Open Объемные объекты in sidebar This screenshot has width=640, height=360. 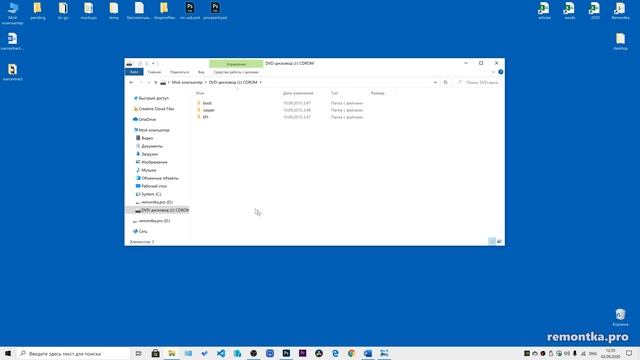(157, 178)
